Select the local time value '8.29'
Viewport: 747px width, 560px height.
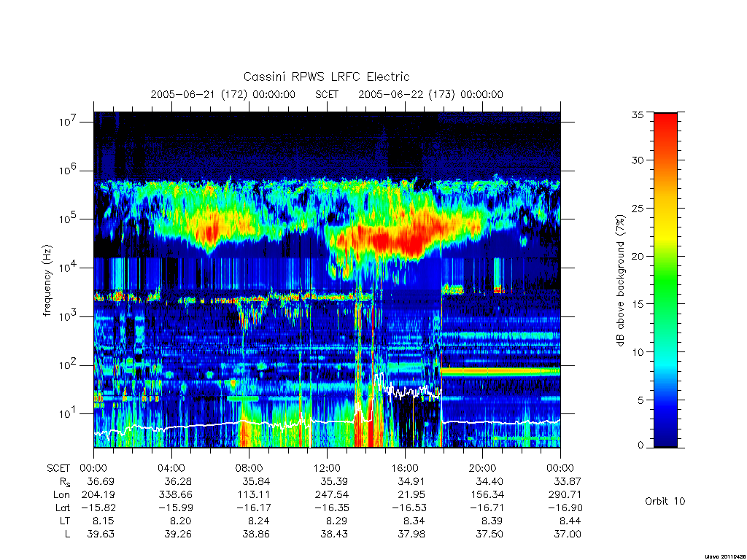click(x=337, y=521)
